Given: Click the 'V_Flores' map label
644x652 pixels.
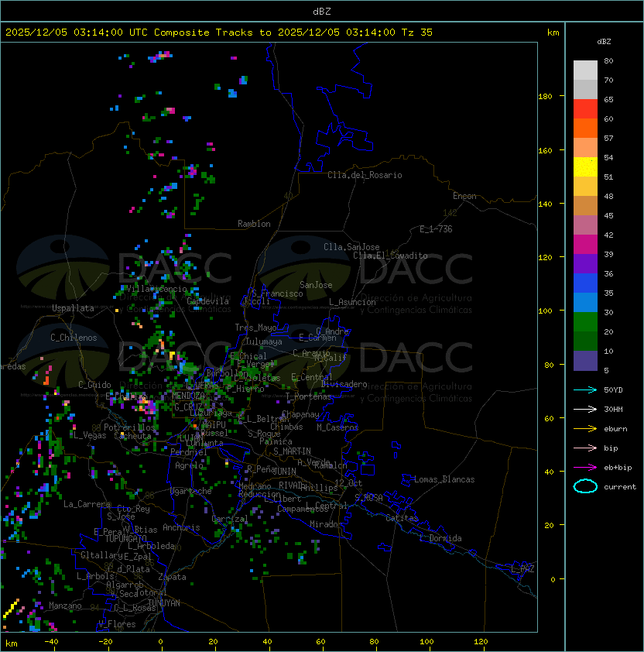Looking at the screenshot, I should point(117,624).
